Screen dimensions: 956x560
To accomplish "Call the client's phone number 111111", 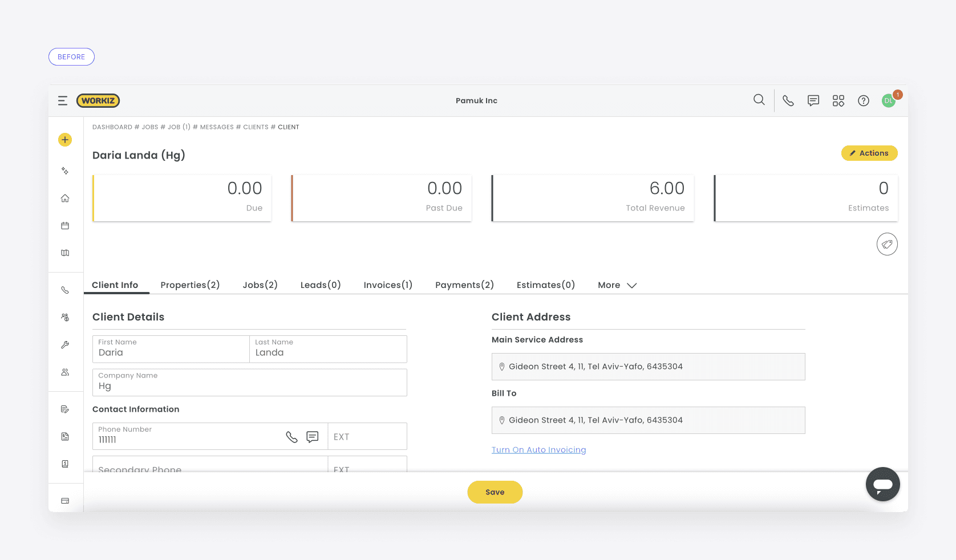I will [291, 437].
